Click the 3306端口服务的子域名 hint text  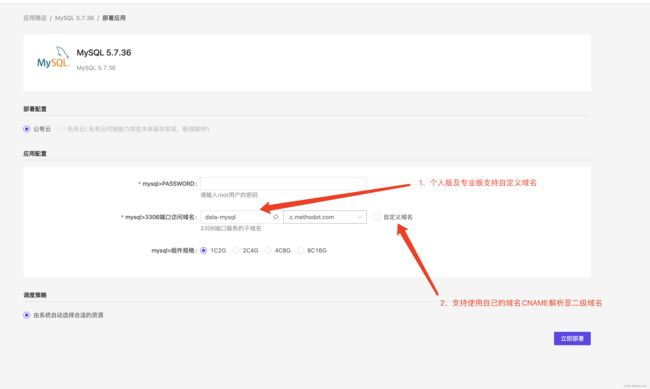231,228
